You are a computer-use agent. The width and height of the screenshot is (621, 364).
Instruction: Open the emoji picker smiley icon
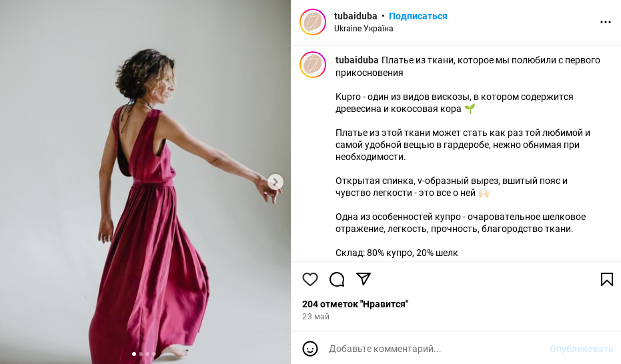click(x=309, y=349)
